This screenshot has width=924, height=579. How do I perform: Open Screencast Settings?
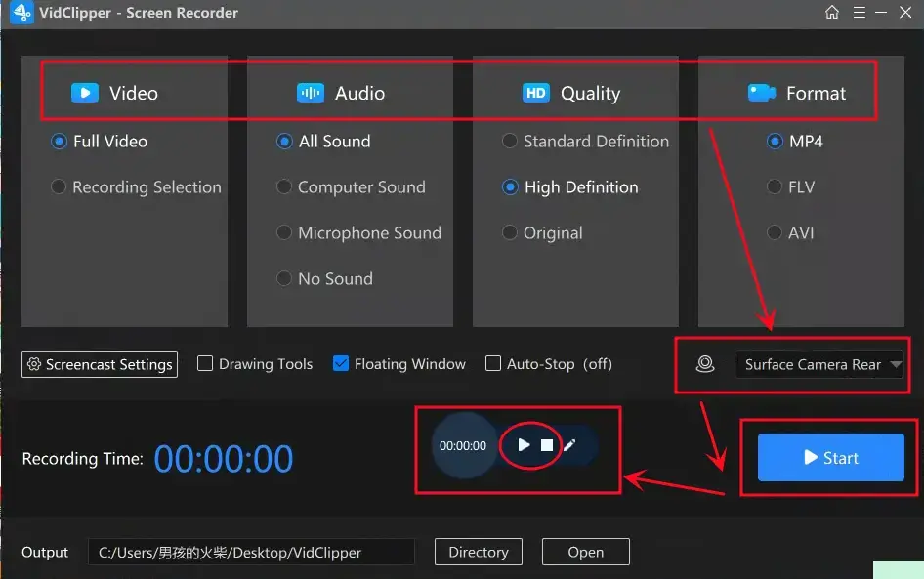point(100,364)
